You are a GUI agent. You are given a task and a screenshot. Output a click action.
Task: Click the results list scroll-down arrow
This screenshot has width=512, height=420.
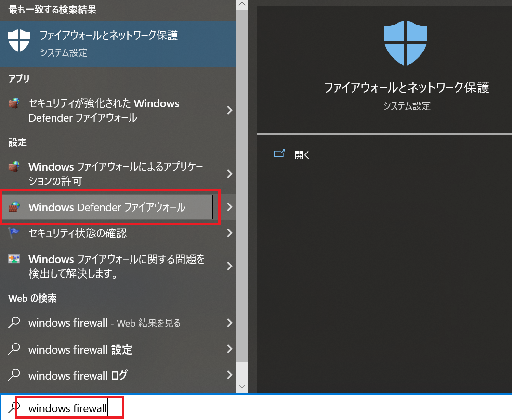[242, 387]
